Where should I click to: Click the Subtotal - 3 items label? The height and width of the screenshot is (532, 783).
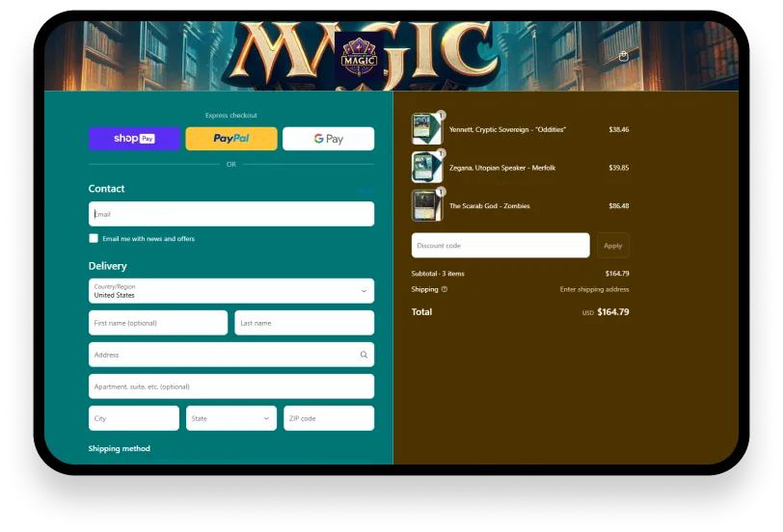point(438,274)
